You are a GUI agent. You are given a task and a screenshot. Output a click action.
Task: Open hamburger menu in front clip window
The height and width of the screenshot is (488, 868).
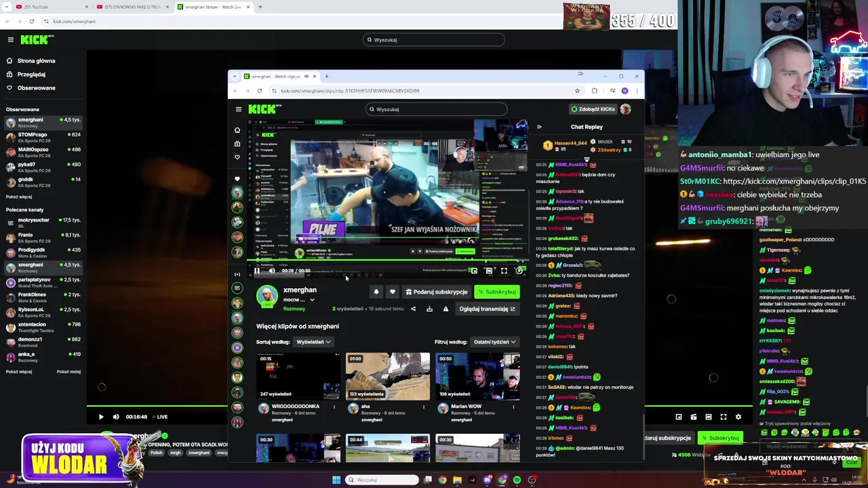tap(238, 109)
